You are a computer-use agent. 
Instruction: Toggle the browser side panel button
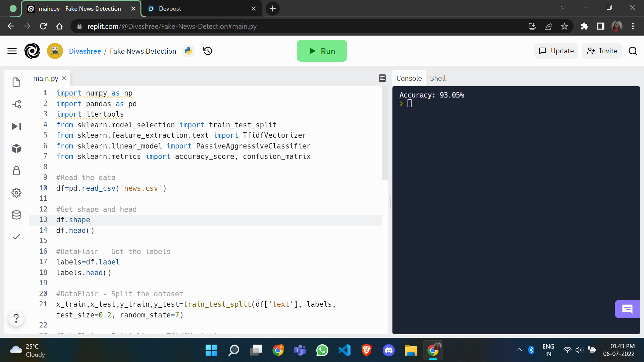click(600, 26)
